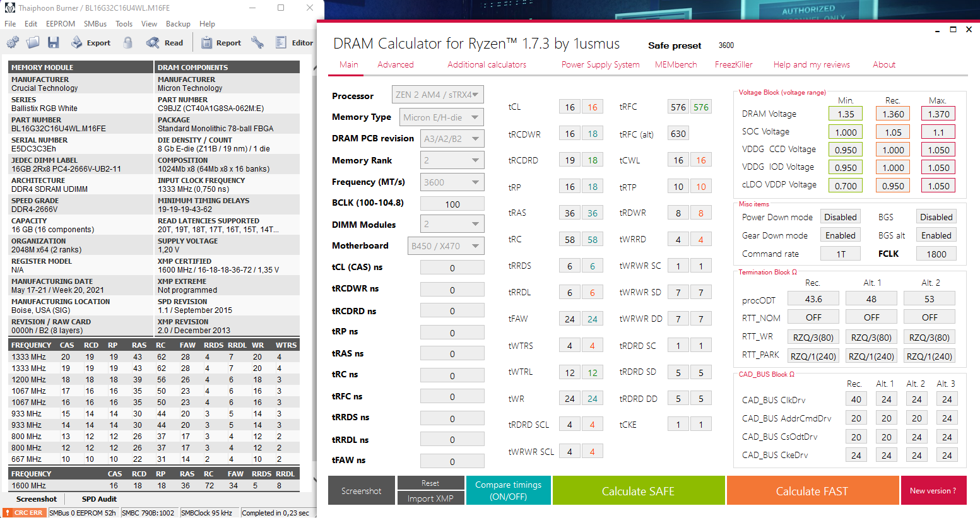
Task: Click the Import XMP button
Action: coord(430,498)
